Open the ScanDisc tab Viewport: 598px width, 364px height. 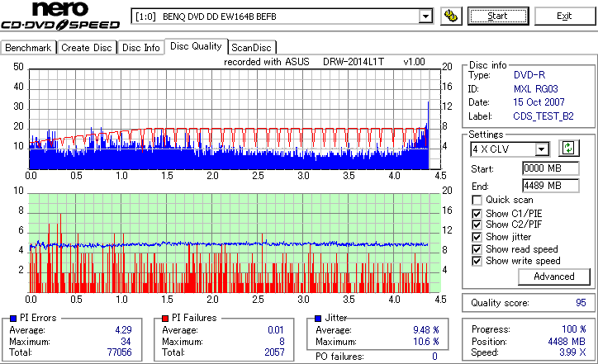click(x=252, y=48)
